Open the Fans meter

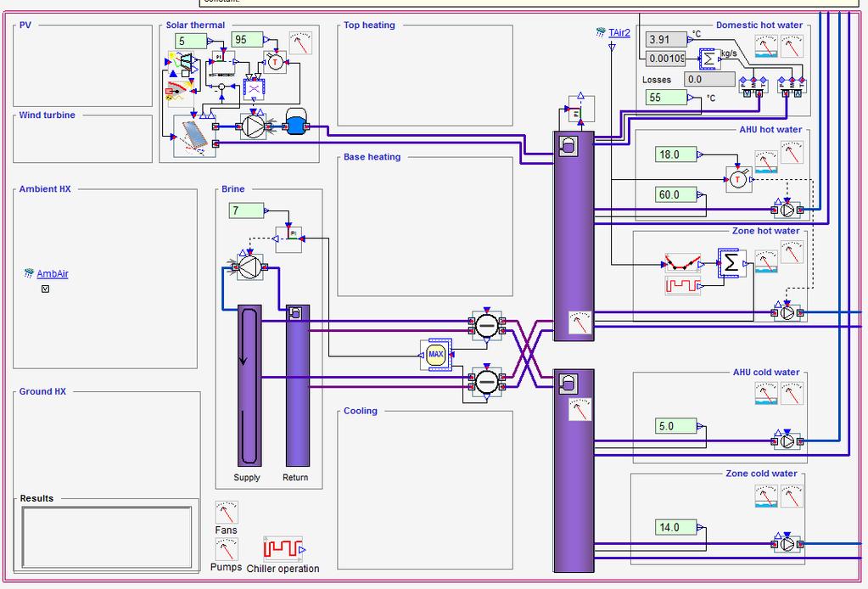(x=227, y=512)
